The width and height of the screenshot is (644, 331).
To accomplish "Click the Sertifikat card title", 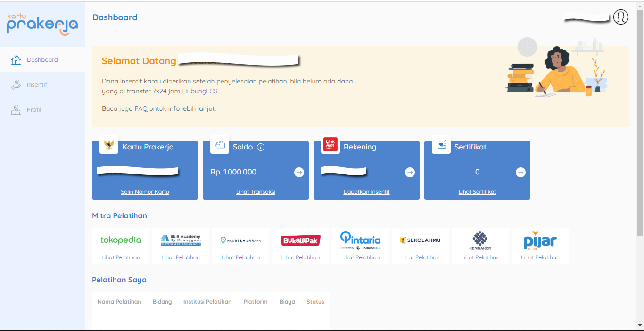I will pos(470,147).
